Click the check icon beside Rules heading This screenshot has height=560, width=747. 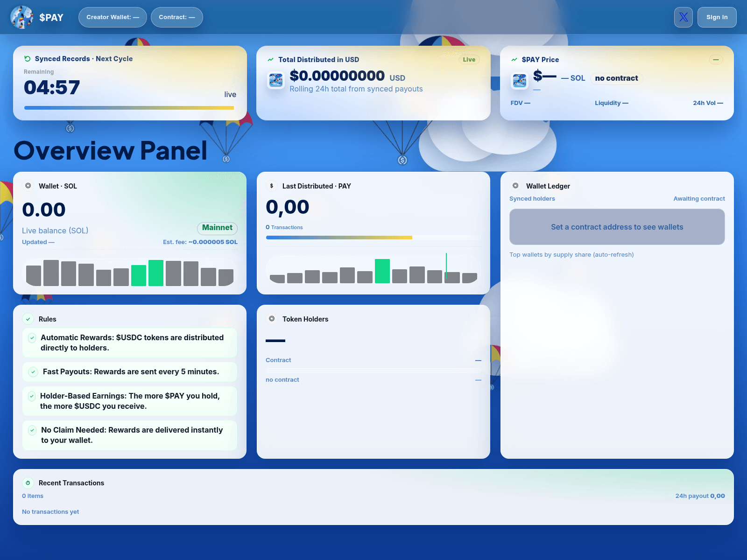pos(28,319)
